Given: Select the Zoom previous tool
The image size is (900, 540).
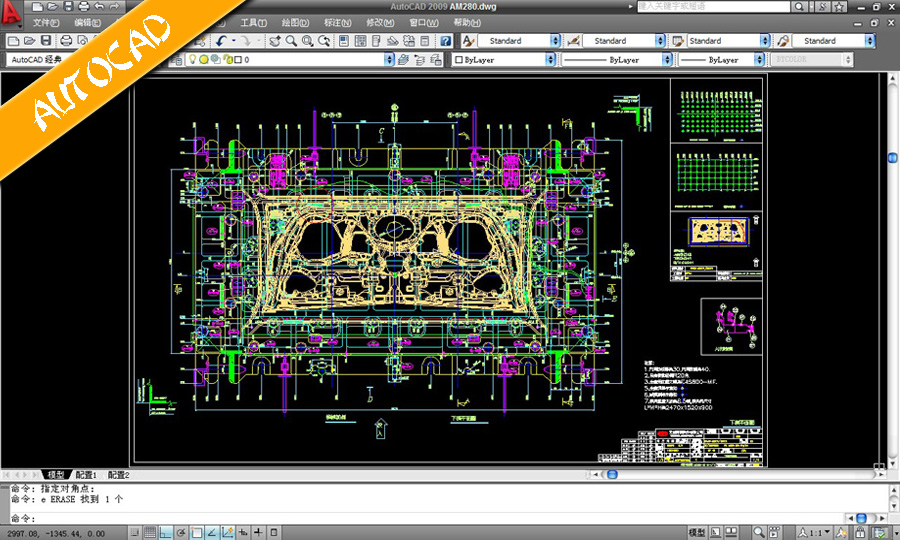Looking at the screenshot, I should 324,41.
